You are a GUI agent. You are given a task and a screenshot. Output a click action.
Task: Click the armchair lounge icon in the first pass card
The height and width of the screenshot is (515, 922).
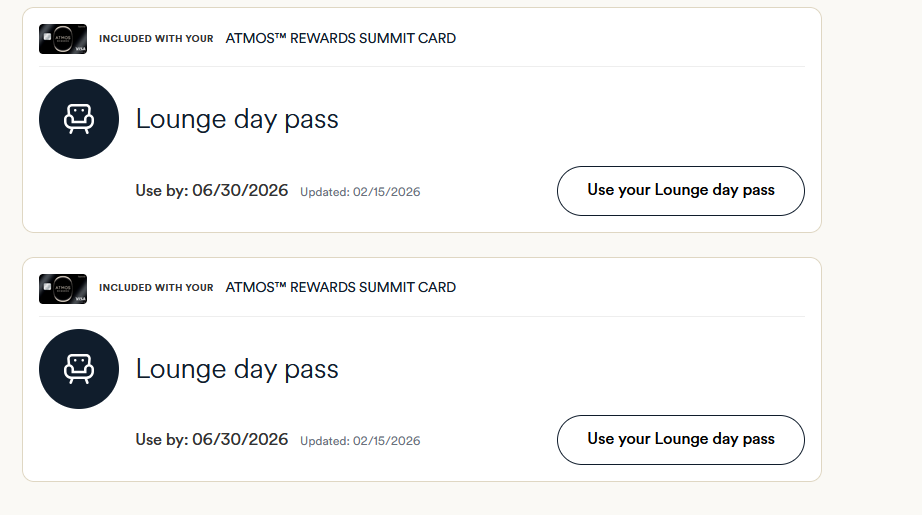[x=78, y=119]
